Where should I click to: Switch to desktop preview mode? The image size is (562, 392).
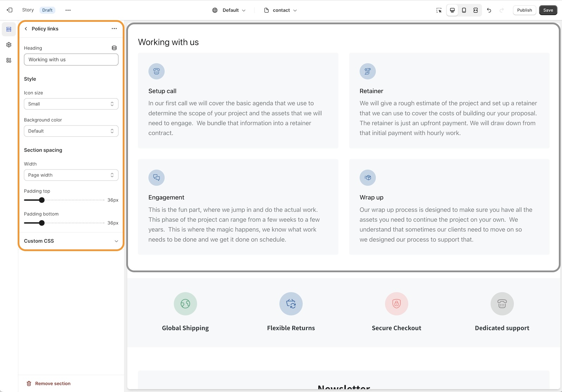(452, 10)
